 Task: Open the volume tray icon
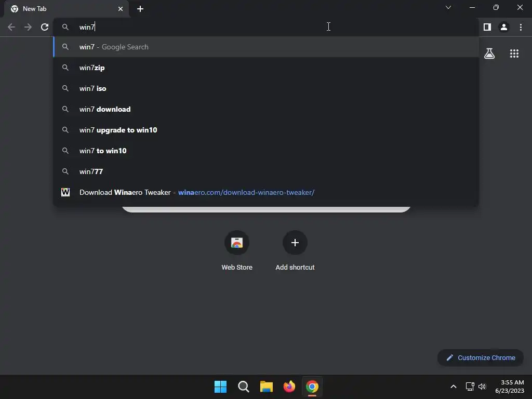482,387
